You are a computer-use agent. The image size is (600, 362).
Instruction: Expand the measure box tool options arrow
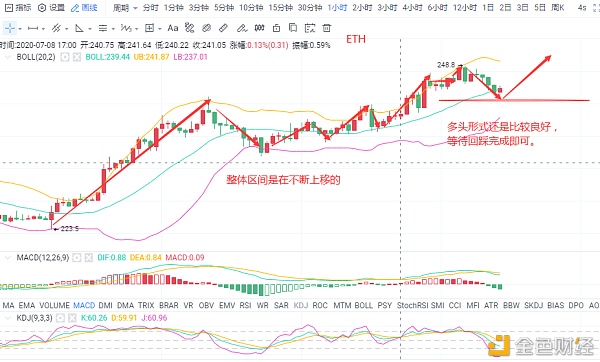(160, 29)
